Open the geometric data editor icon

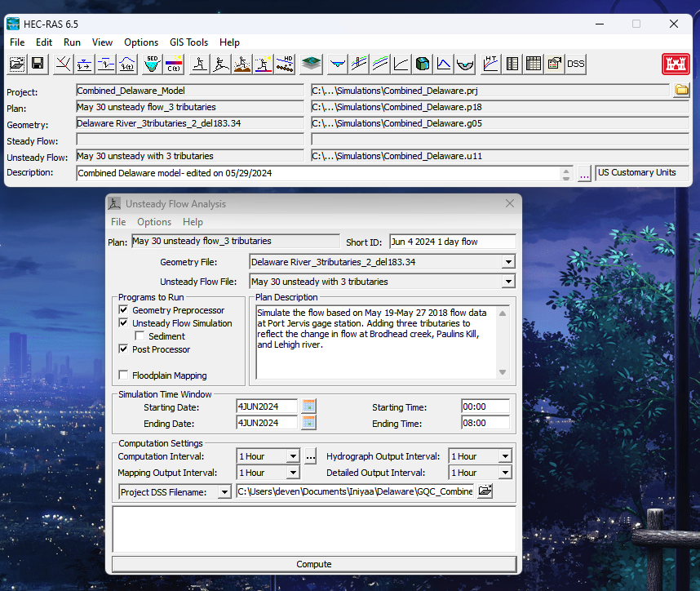coord(63,64)
